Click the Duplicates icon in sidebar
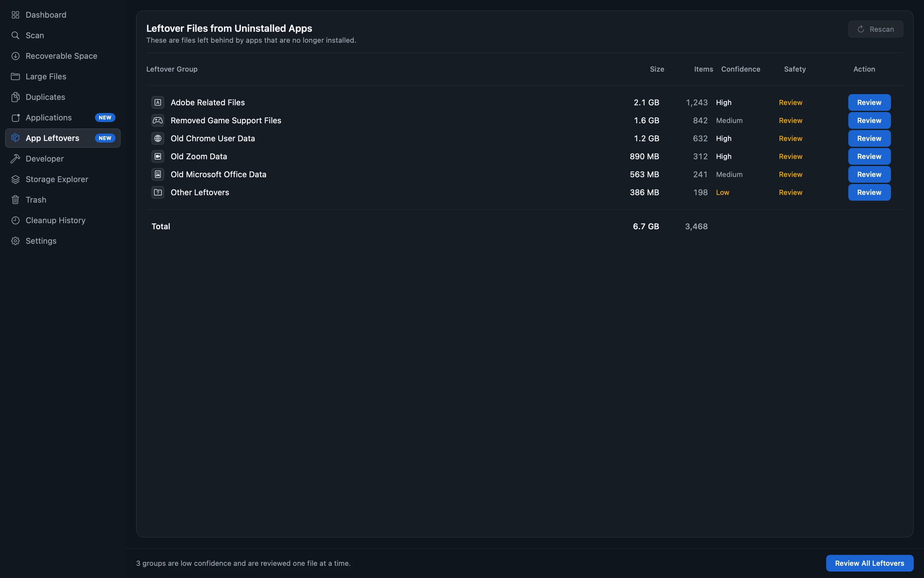The image size is (924, 578). pos(15,97)
